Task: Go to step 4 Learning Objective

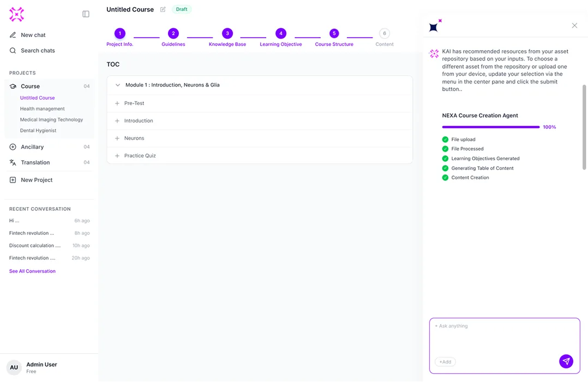Action: (x=281, y=33)
